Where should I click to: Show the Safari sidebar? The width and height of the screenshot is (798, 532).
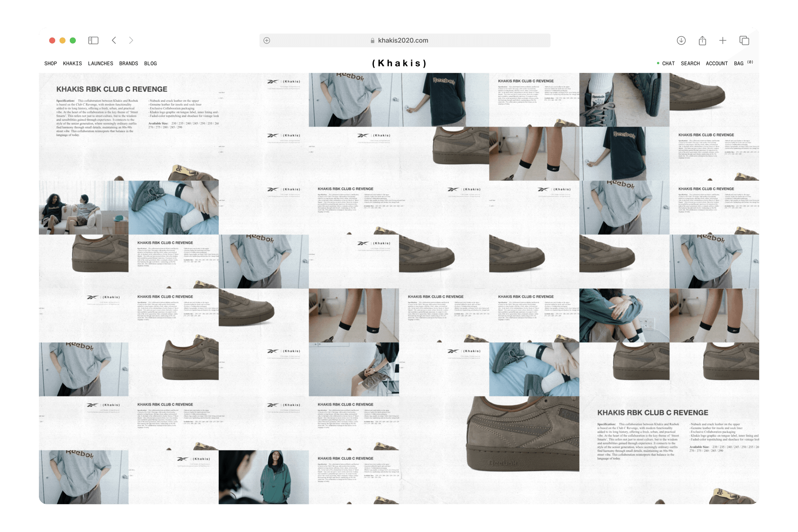point(93,40)
